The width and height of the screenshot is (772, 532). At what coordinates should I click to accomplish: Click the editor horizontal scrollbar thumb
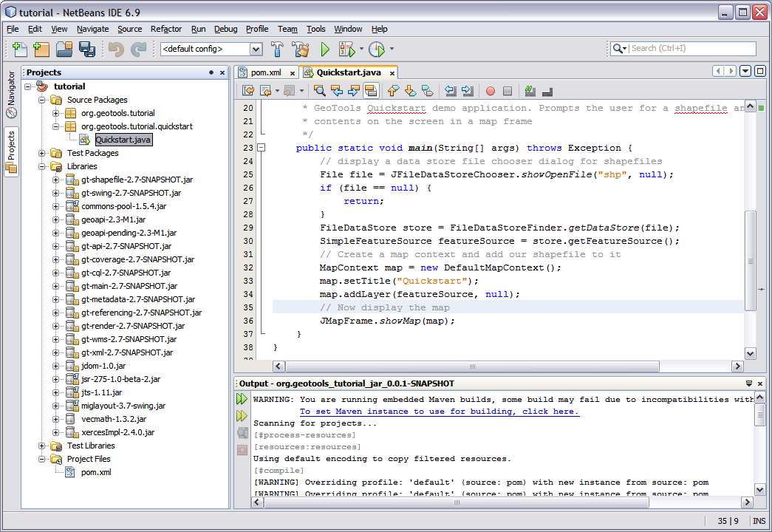(x=472, y=366)
